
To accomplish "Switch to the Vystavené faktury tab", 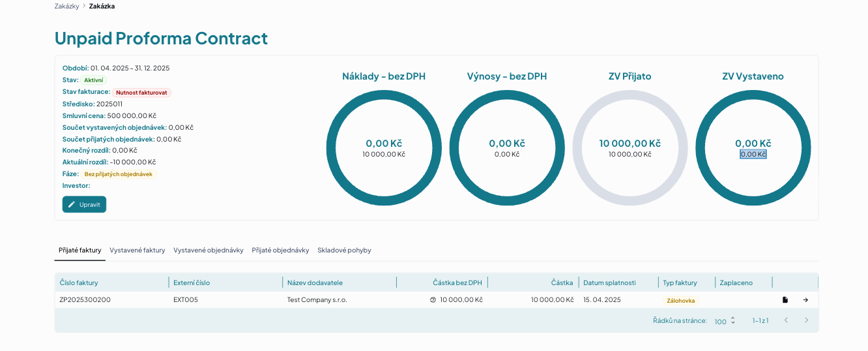I will click(137, 250).
